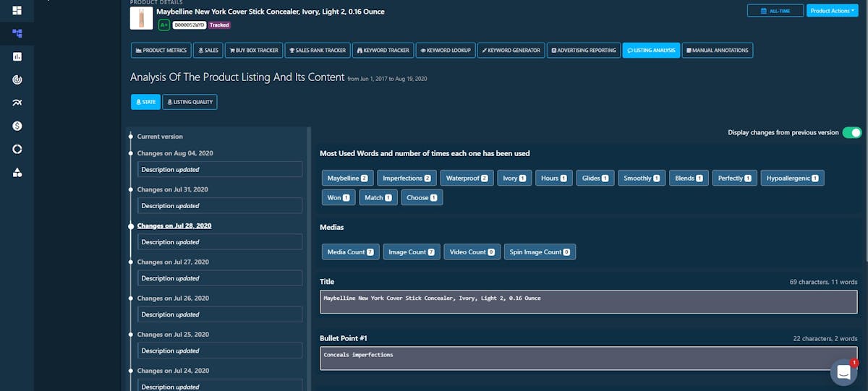Image resolution: width=868 pixels, height=391 pixels.
Task: Click the Spin Image Count chip
Action: coord(540,252)
